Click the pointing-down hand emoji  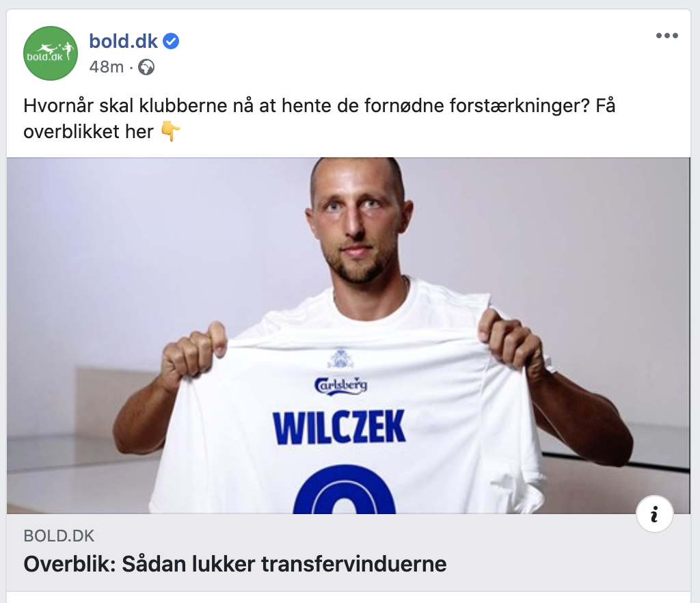[170, 132]
